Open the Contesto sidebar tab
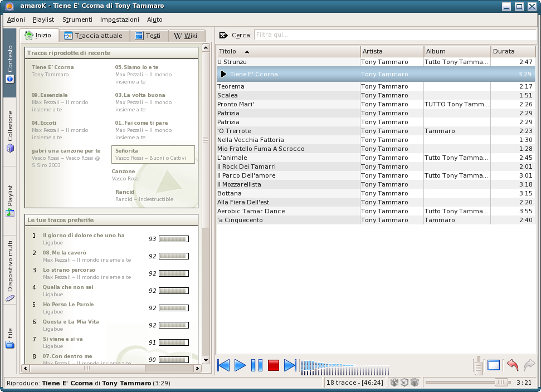The width and height of the screenshot is (541, 392). 9,63
